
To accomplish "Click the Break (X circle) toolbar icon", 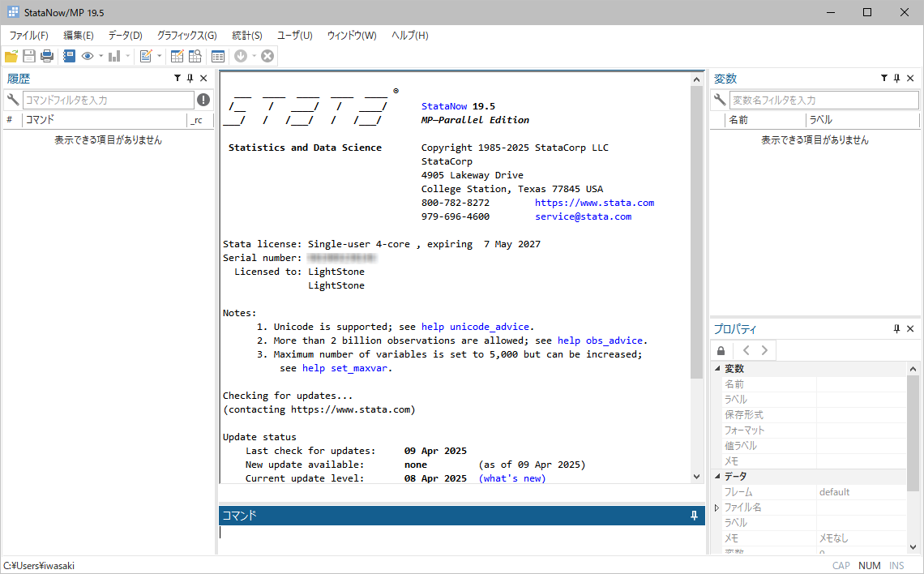I will pyautogui.click(x=267, y=56).
